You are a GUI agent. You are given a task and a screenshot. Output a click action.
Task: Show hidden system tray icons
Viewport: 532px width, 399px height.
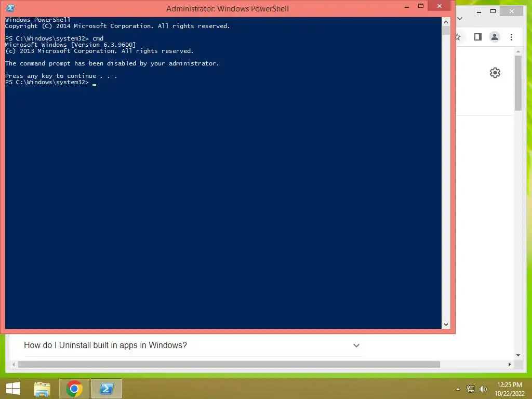click(458, 389)
